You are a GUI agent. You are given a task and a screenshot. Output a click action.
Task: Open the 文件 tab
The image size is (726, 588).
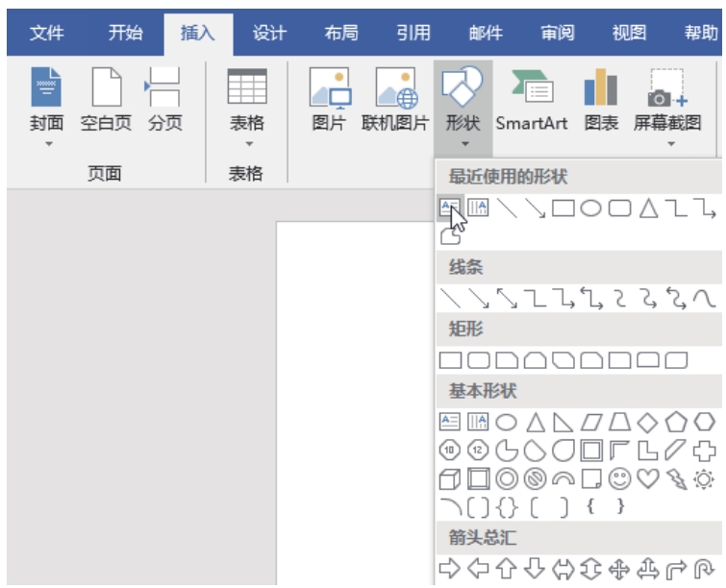pyautogui.click(x=47, y=33)
